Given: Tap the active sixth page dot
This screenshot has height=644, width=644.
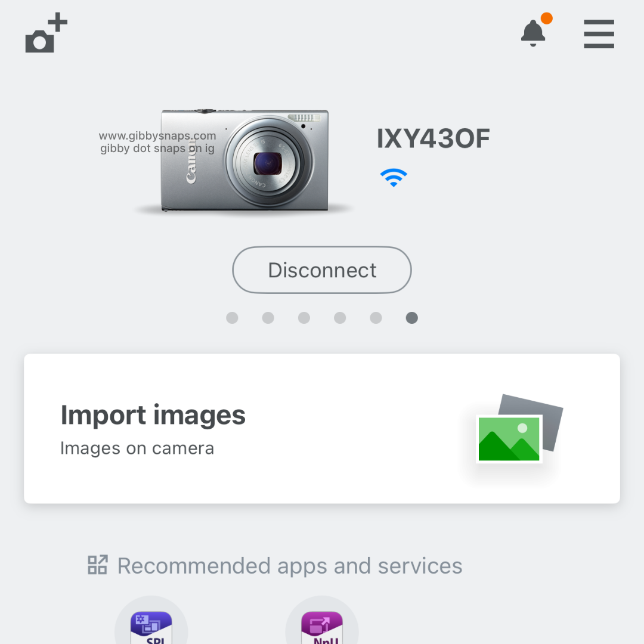Looking at the screenshot, I should pos(411,318).
